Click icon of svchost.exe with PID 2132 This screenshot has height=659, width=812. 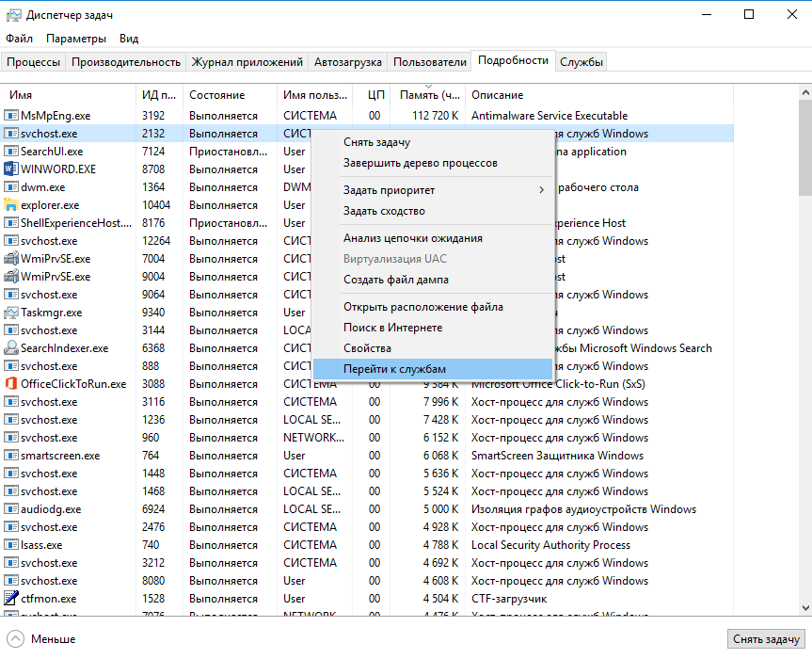(x=11, y=133)
